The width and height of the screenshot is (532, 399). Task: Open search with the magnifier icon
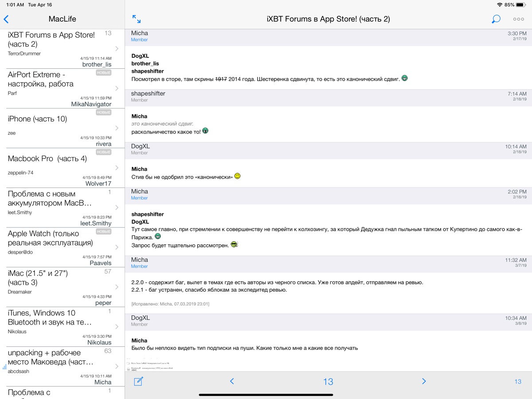click(496, 19)
